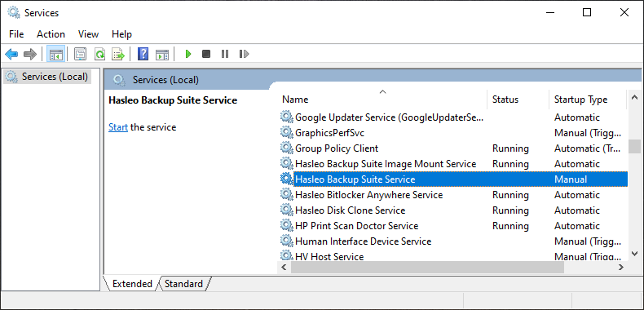
Task: Click the Export List toolbar icon
Action: (118, 54)
